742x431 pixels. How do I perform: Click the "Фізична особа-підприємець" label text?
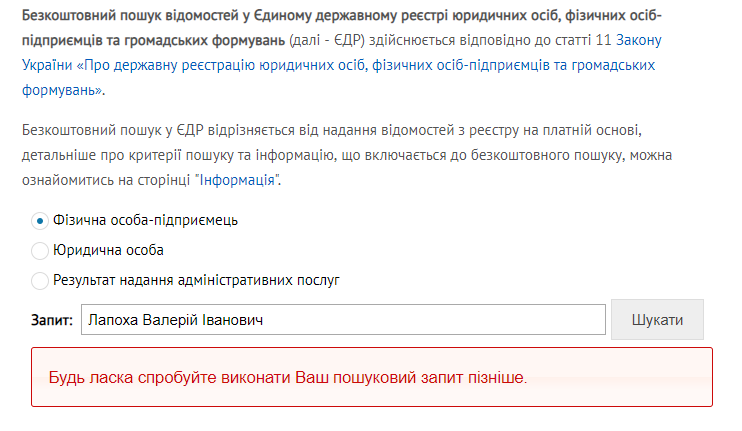point(145,220)
